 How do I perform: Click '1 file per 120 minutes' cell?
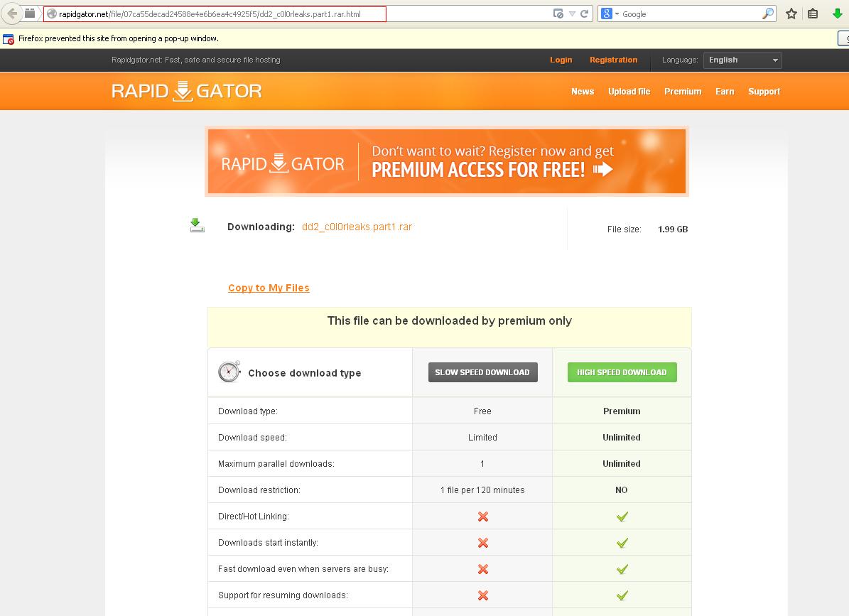point(482,490)
